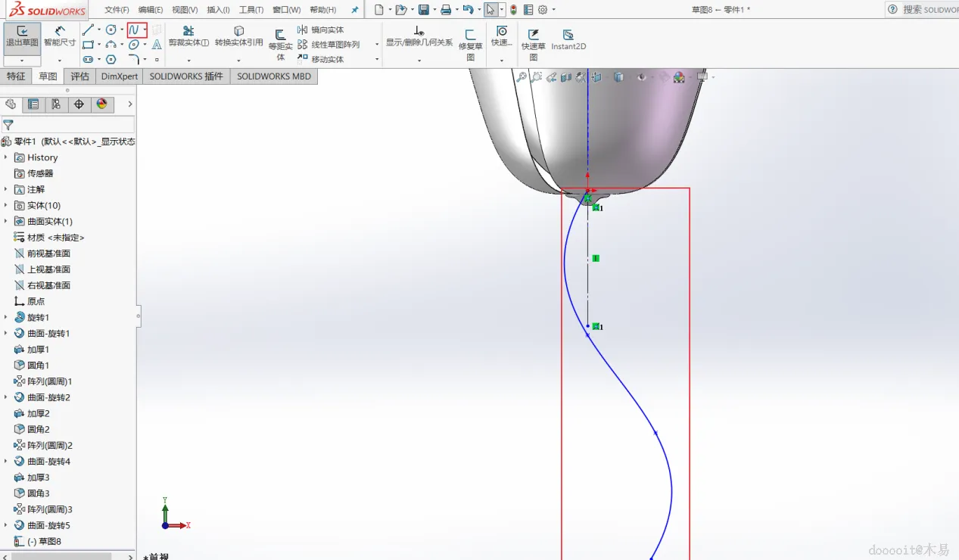Open dropdown under 显示/删除几何关系
The width and height of the screenshot is (959, 560).
419,61
